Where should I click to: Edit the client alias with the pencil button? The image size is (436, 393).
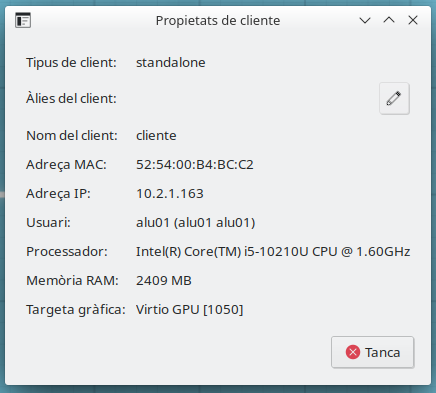coord(394,99)
